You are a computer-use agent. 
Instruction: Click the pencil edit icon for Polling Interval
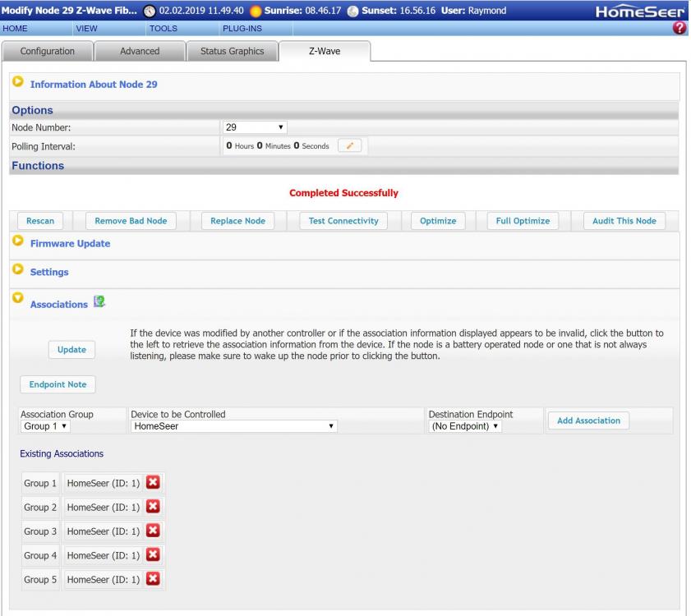pos(351,145)
